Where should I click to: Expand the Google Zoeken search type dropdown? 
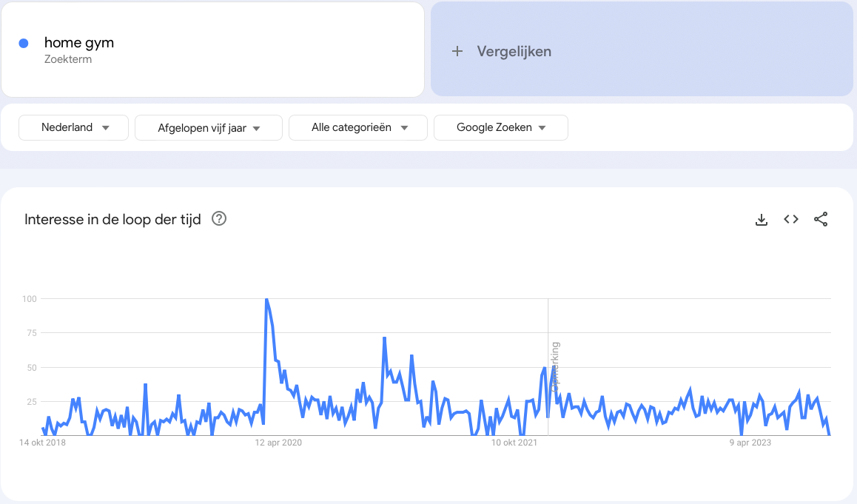click(x=500, y=127)
